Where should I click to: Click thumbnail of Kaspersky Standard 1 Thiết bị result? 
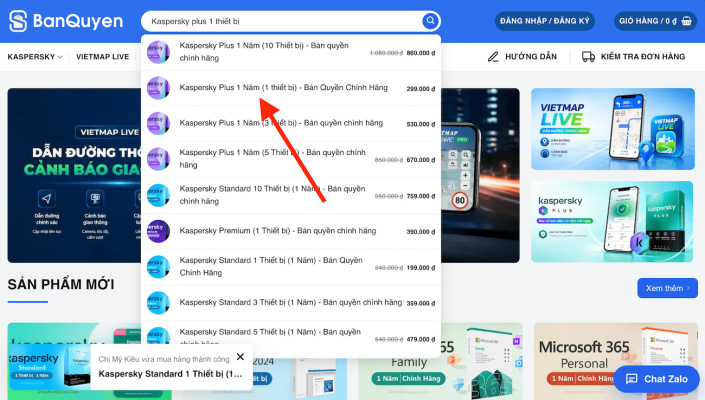pos(158,267)
